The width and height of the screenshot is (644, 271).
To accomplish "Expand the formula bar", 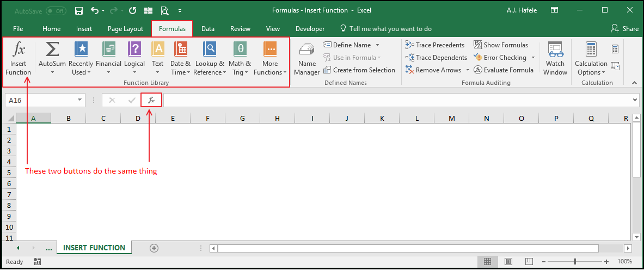I will [635, 100].
